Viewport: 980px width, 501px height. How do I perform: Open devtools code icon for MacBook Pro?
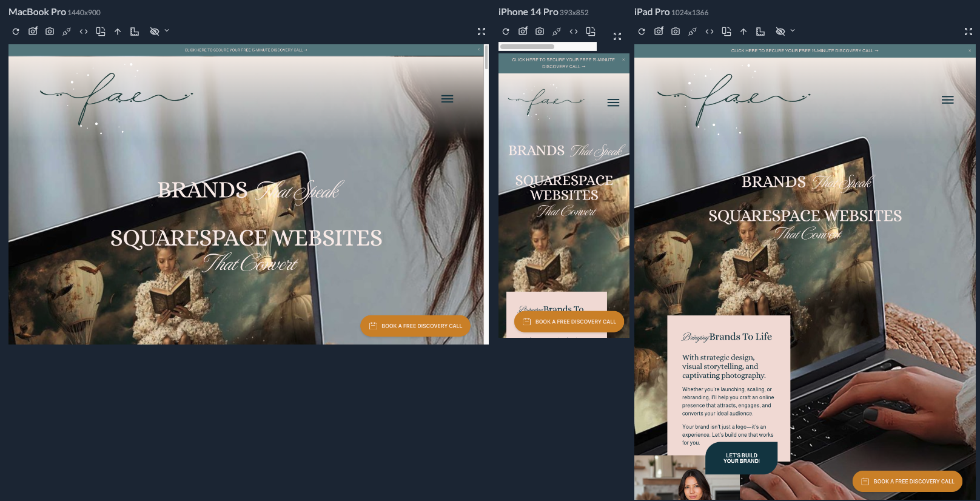pos(84,32)
